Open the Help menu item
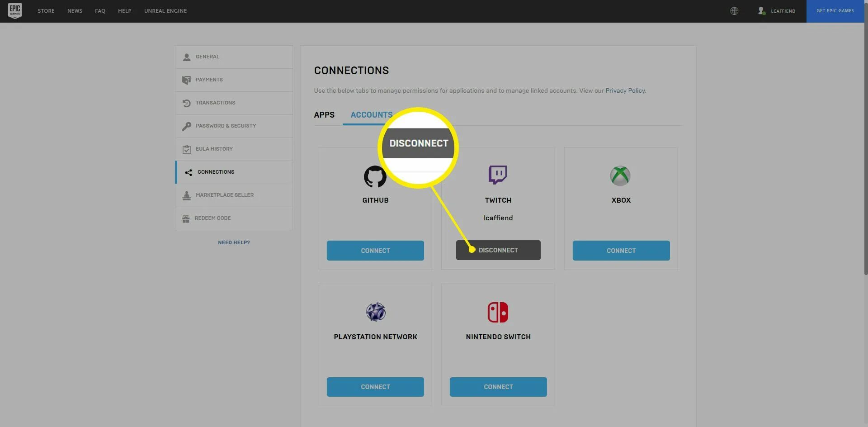Screen dimensions: 868x427 (x=125, y=11)
